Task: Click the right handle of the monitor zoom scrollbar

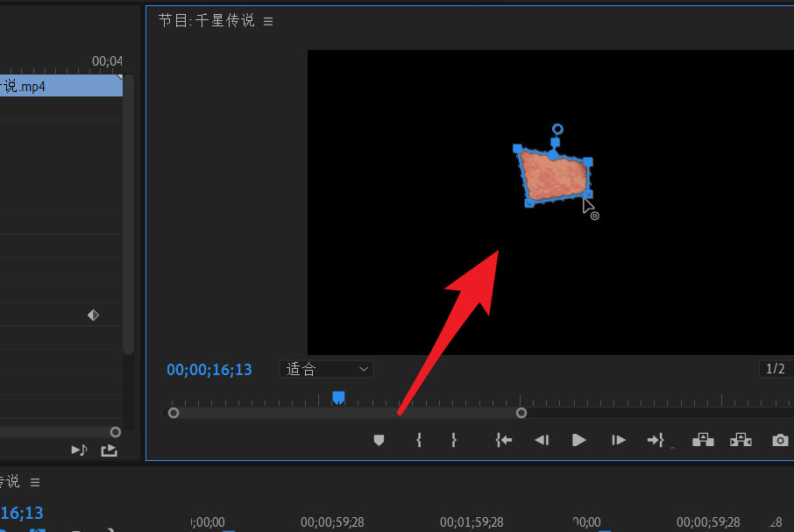Action: click(x=521, y=413)
